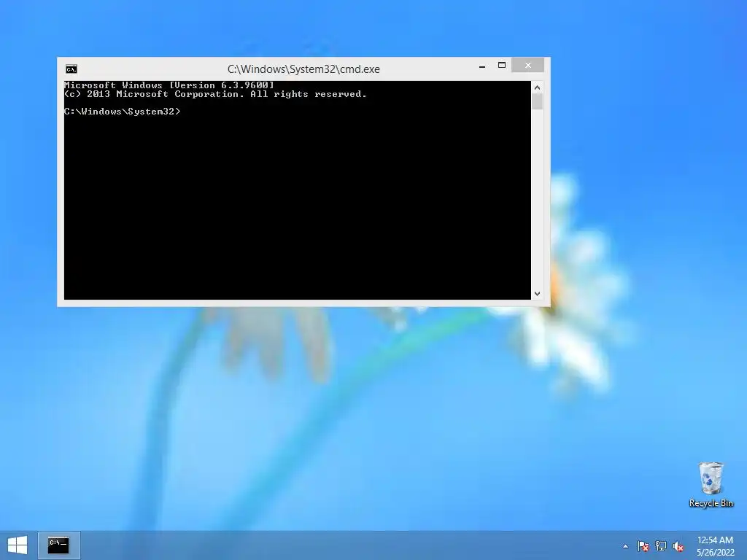The height and width of the screenshot is (560, 747).
Task: Click the console vertical scrollbar thumb
Action: click(x=538, y=101)
